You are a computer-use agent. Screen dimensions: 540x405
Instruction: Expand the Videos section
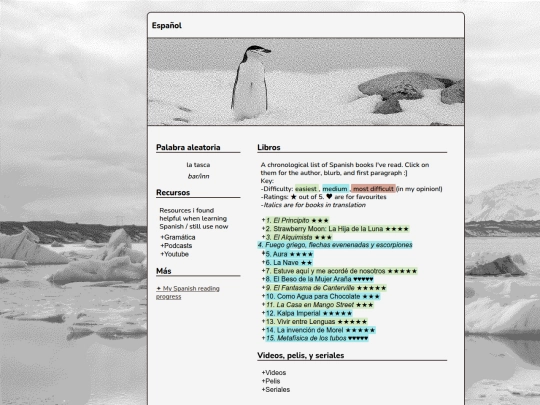tap(274, 373)
